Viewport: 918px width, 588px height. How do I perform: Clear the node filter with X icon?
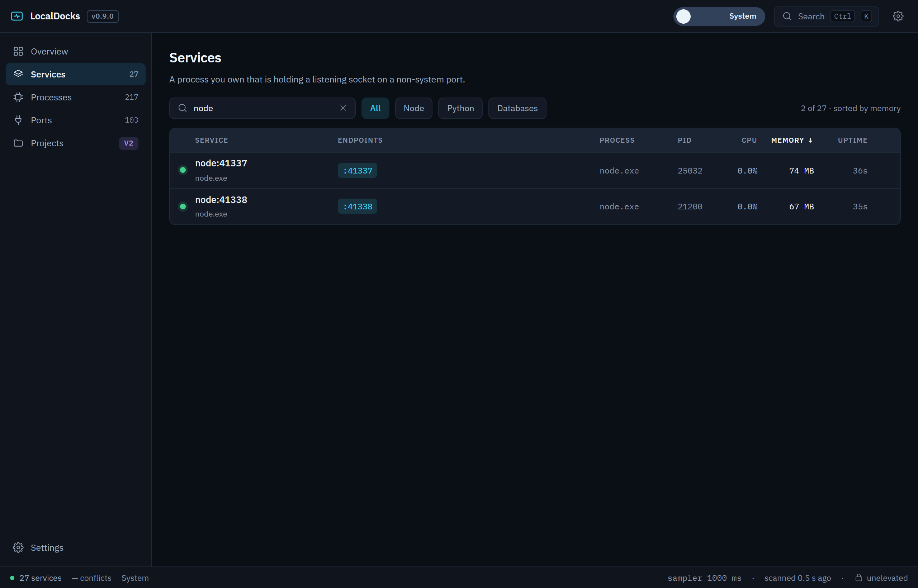(343, 108)
